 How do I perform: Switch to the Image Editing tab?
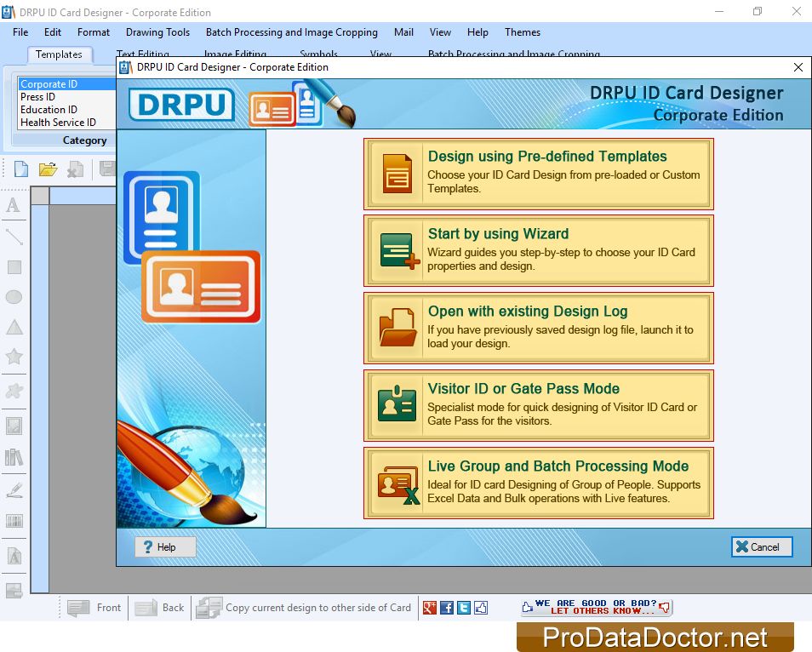(x=235, y=54)
